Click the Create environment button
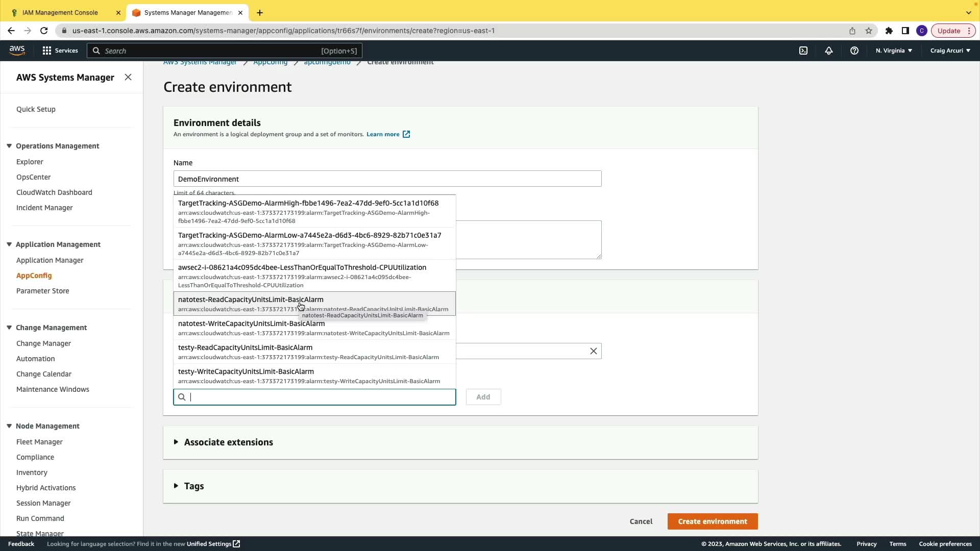This screenshot has height=551, width=980. point(712,521)
